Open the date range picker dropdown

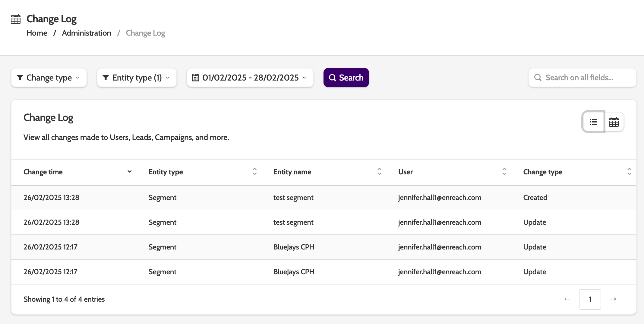(x=250, y=78)
